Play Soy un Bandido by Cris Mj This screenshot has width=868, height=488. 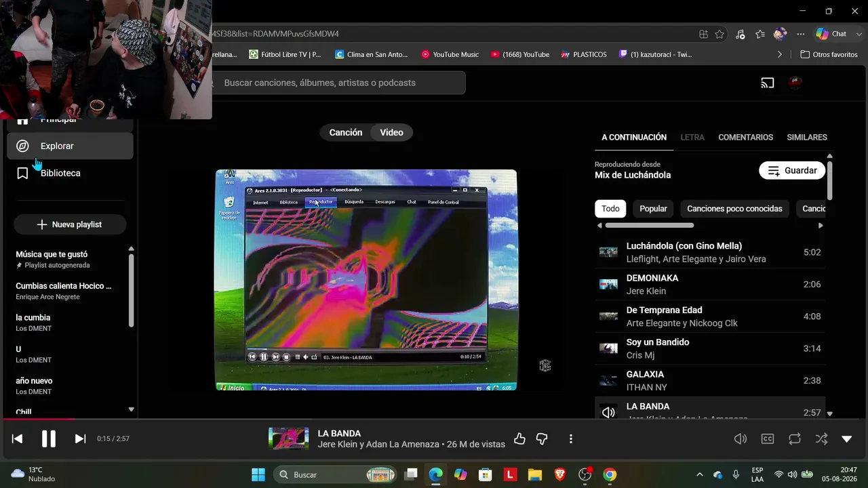pyautogui.click(x=710, y=348)
